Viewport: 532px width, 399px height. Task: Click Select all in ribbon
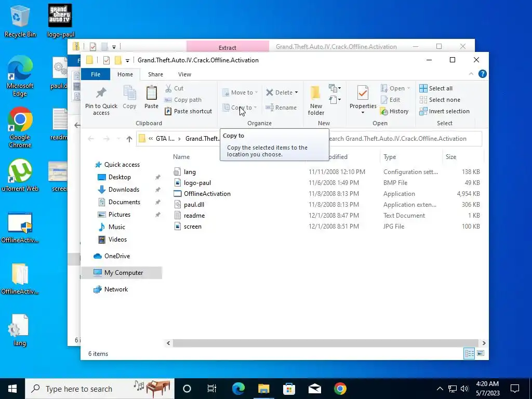tap(436, 88)
